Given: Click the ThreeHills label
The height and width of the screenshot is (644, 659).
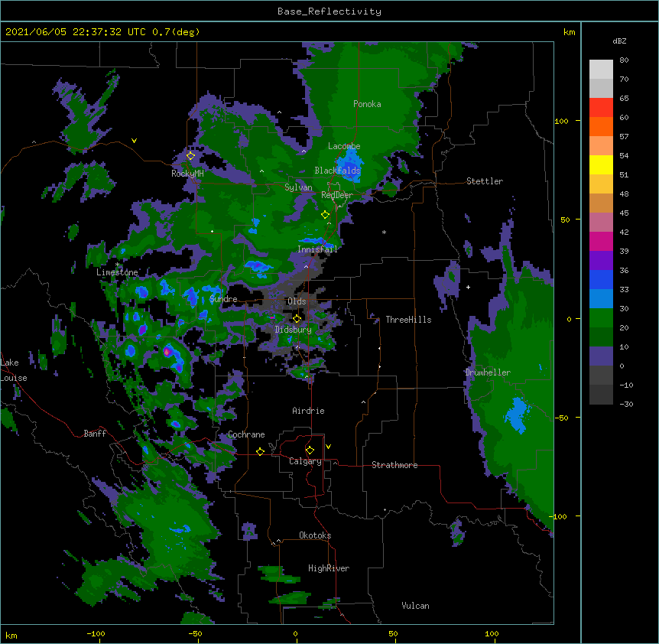Looking at the screenshot, I should (x=408, y=320).
